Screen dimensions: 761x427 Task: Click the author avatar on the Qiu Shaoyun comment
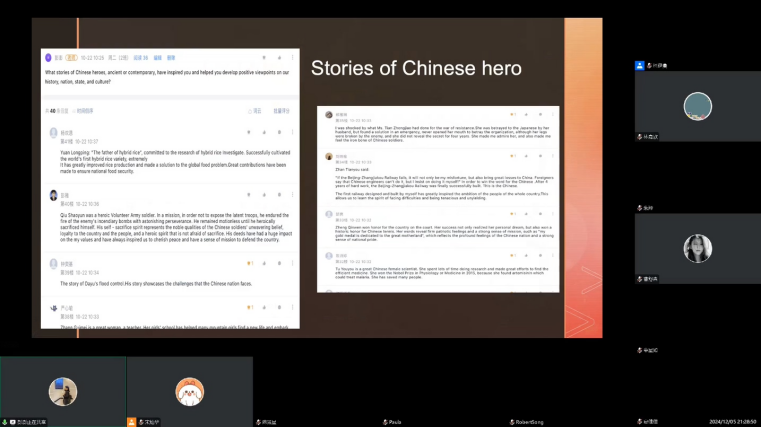(x=51, y=195)
